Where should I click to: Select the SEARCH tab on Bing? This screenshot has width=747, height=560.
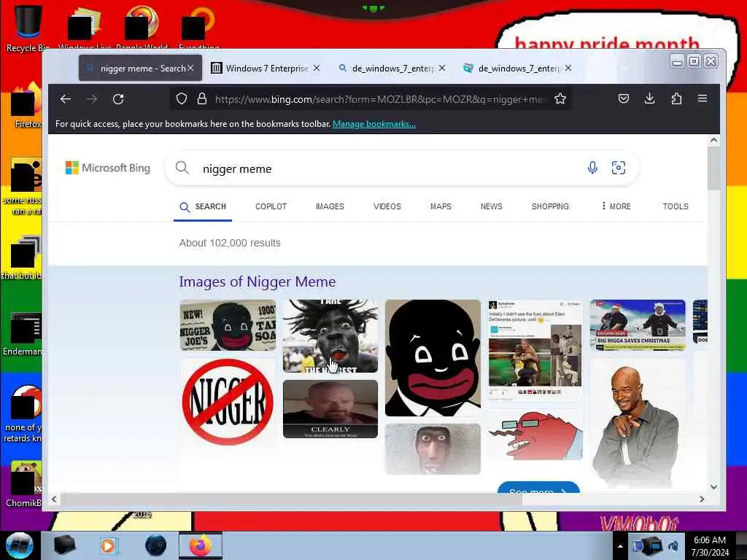click(203, 206)
